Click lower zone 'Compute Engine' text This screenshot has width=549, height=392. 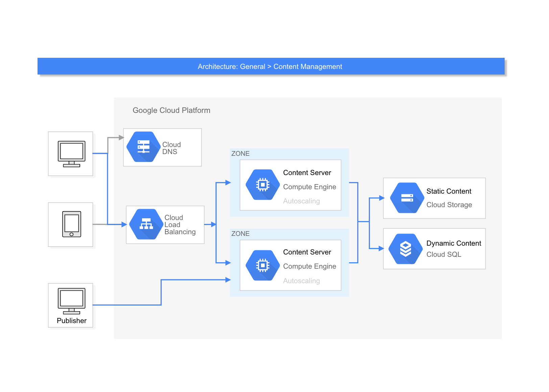click(x=310, y=266)
